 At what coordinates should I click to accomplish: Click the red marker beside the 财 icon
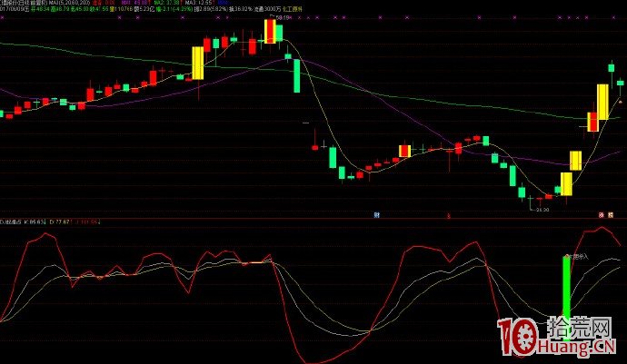[448, 216]
